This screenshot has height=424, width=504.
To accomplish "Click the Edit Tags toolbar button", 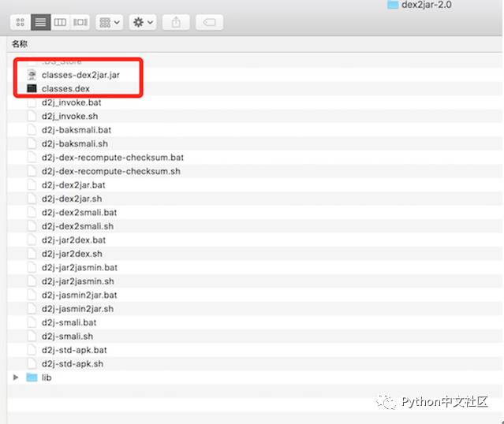I will pyautogui.click(x=209, y=22).
